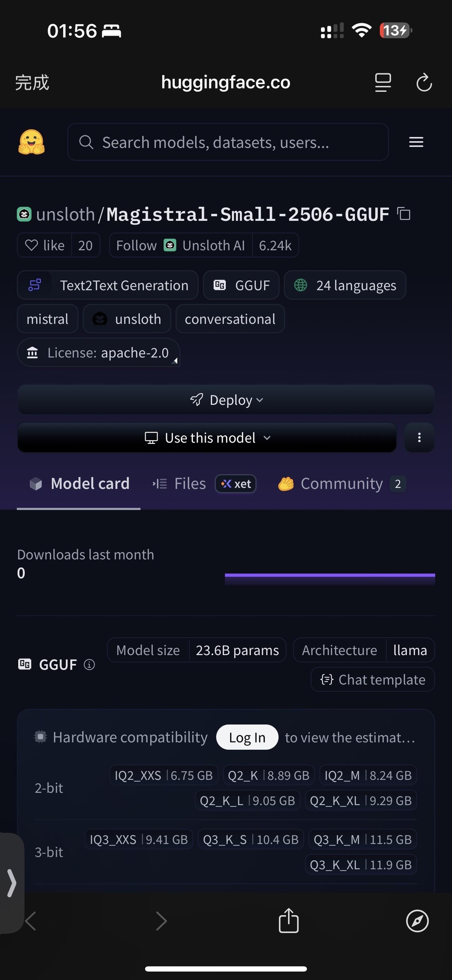Expand the side panel chevron handle
Screen dimensions: 452x980
tap(12, 883)
